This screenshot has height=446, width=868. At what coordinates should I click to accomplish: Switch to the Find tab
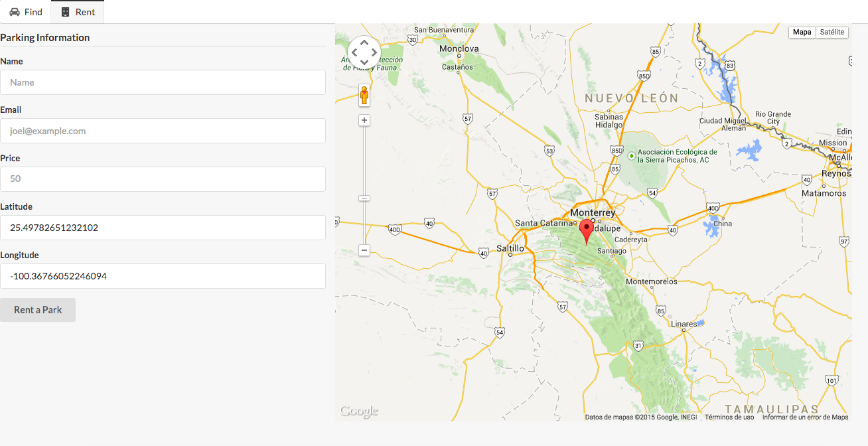pos(25,12)
